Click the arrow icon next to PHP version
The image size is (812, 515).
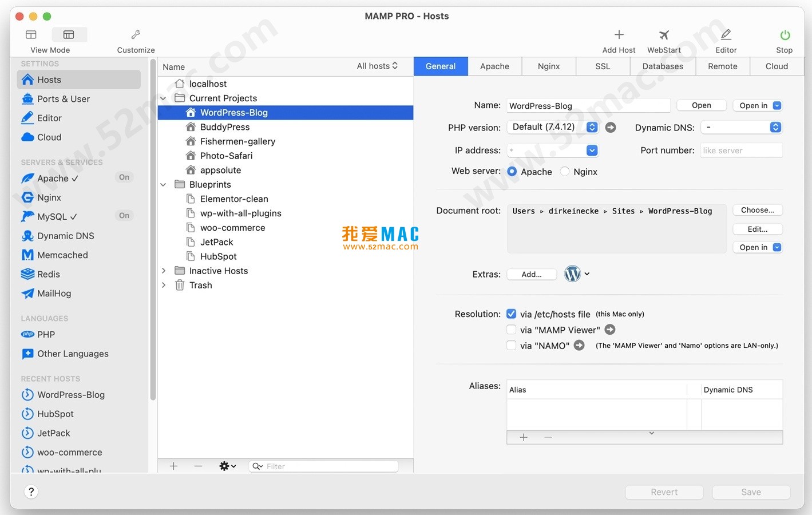(611, 128)
